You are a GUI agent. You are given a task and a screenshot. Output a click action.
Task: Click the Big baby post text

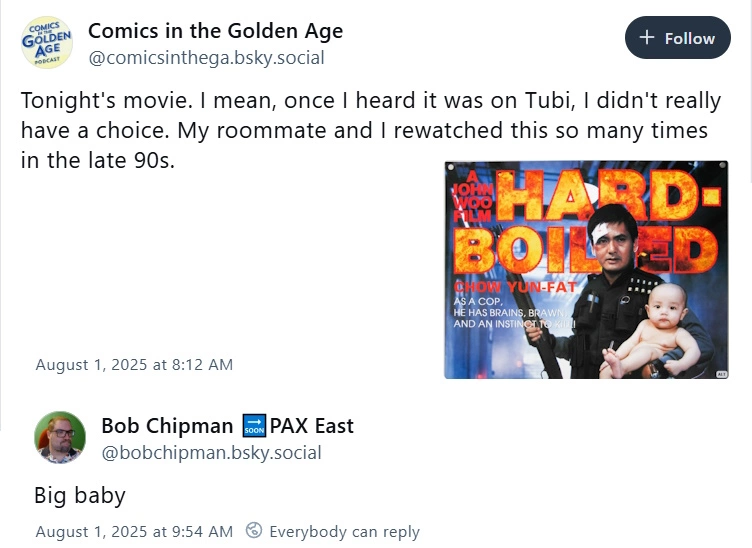point(80,495)
